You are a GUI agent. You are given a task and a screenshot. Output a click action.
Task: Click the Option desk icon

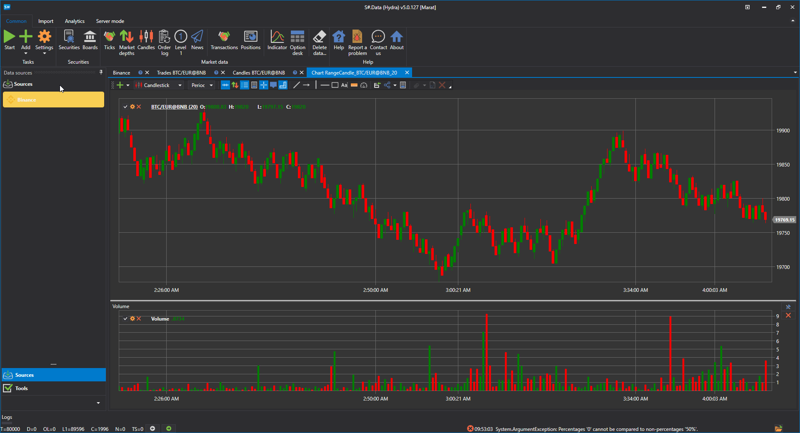point(297,38)
